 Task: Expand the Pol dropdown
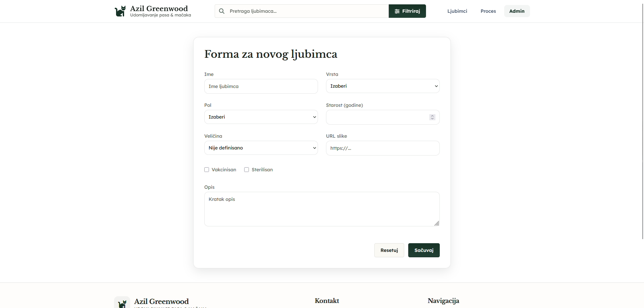point(261,117)
